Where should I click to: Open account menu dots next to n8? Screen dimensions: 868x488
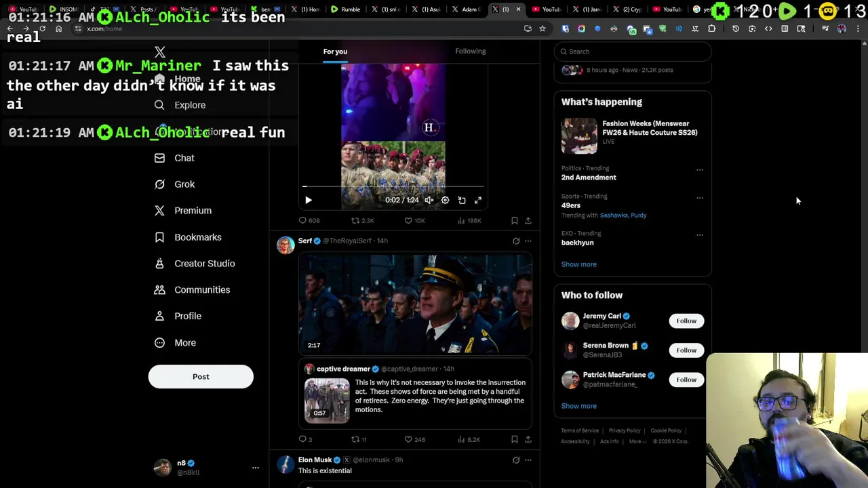click(x=256, y=468)
